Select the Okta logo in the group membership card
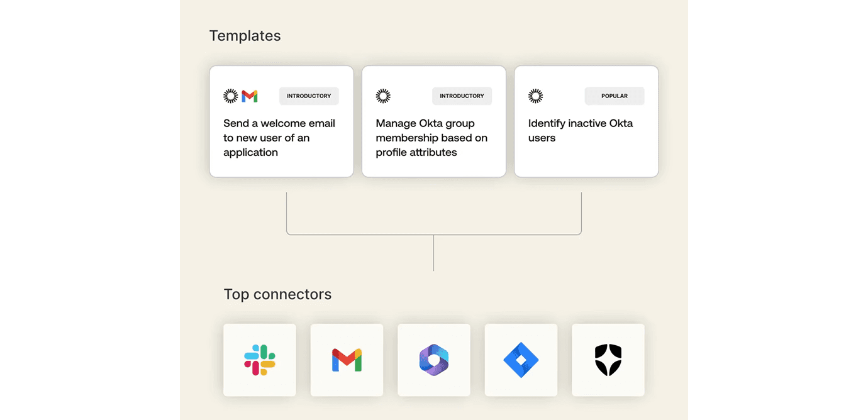868x420 pixels. click(x=383, y=96)
